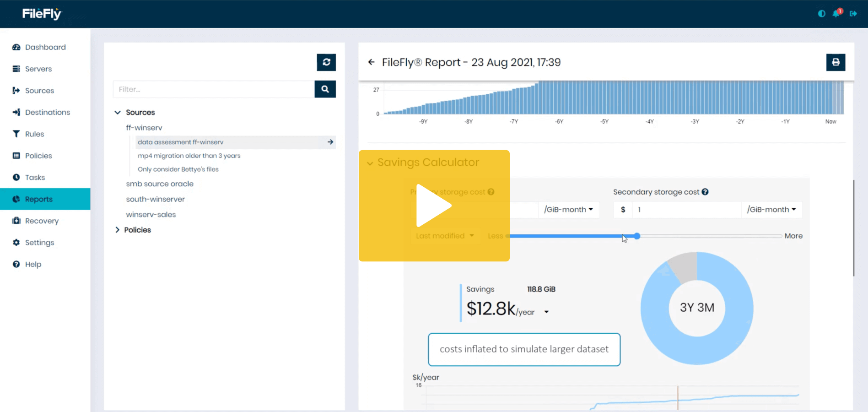Select smb source oracle
This screenshot has width=868, height=412.
click(x=160, y=184)
